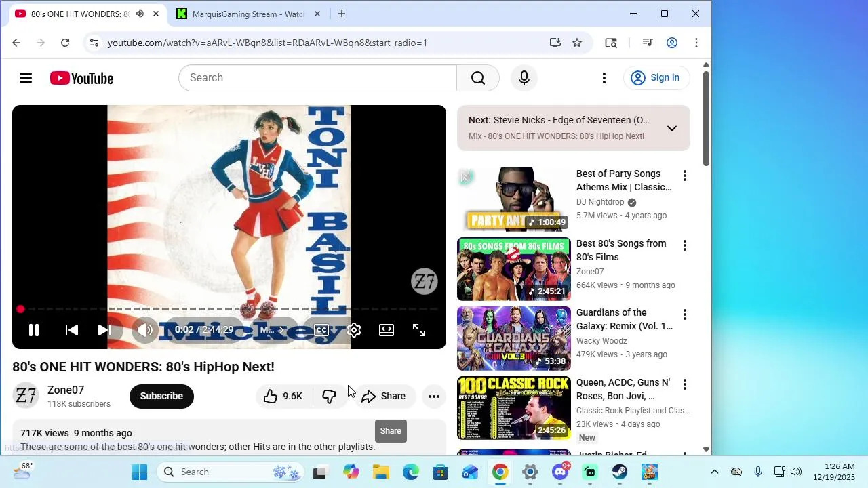The image size is (868, 488).
Task: Open the Chrome profile icon
Action: (672, 43)
